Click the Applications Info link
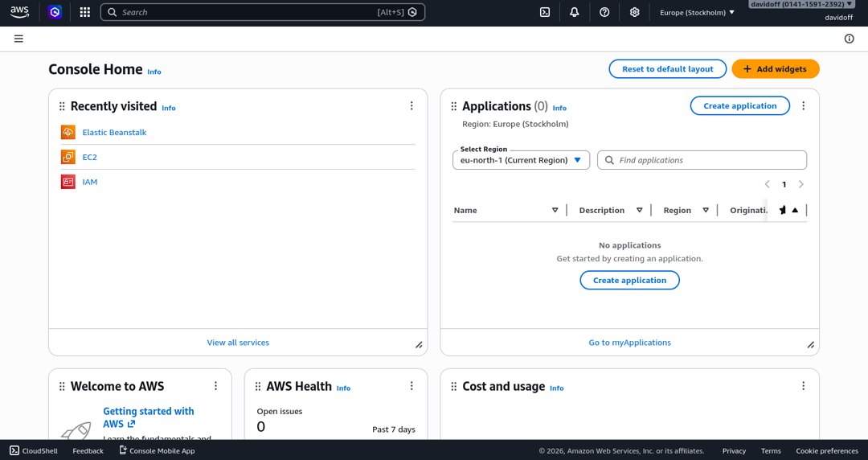Viewport: 868px width, 460px height. point(559,108)
